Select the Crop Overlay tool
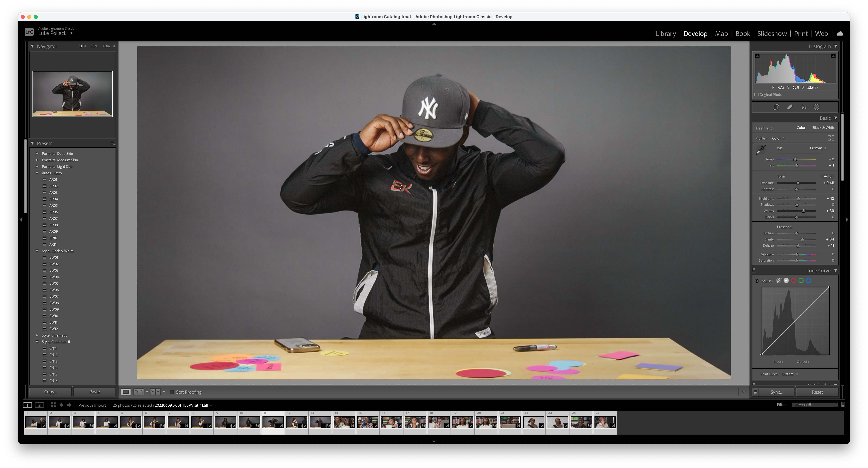The image size is (868, 468). pyautogui.click(x=776, y=107)
